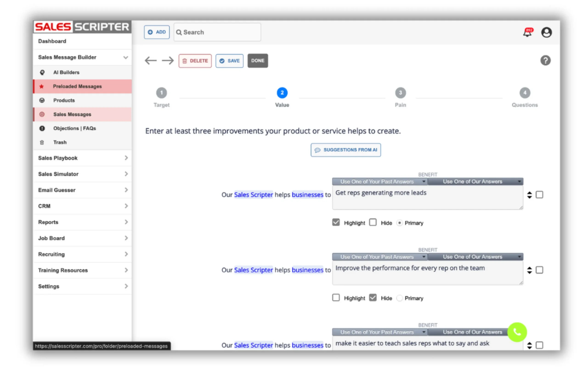Uncheck Highlight on the first benefit
The width and height of the screenshot is (588, 367).
336,222
